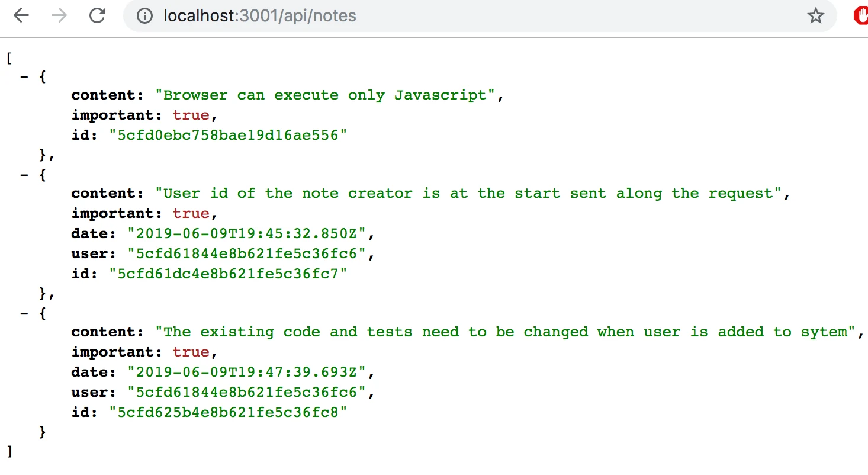Viewport: 868px width, 475px height.
Task: Click the user value below the 19:47:39.693Z date
Action: click(246, 393)
